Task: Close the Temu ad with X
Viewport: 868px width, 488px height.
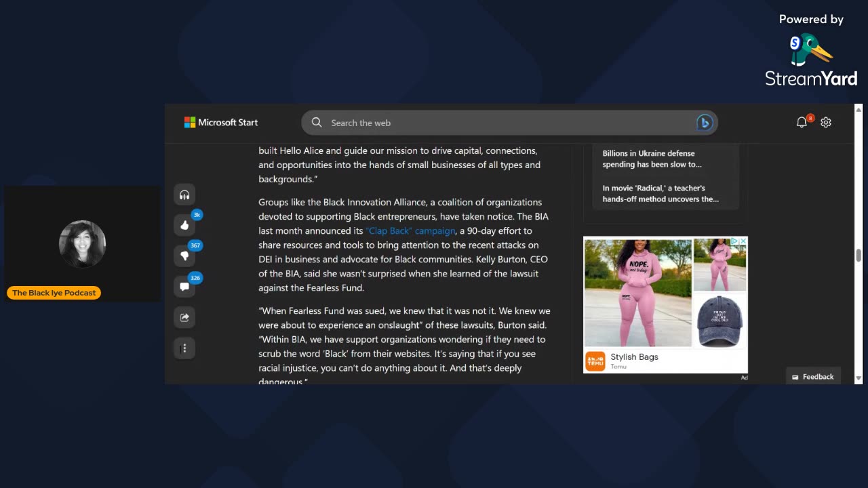Action: 743,241
